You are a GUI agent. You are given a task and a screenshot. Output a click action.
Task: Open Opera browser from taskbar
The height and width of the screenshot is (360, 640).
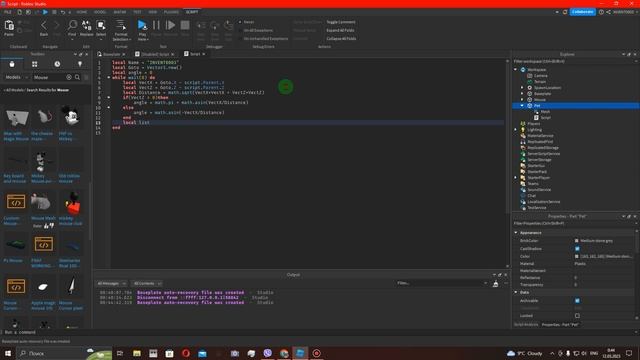click(x=186, y=353)
